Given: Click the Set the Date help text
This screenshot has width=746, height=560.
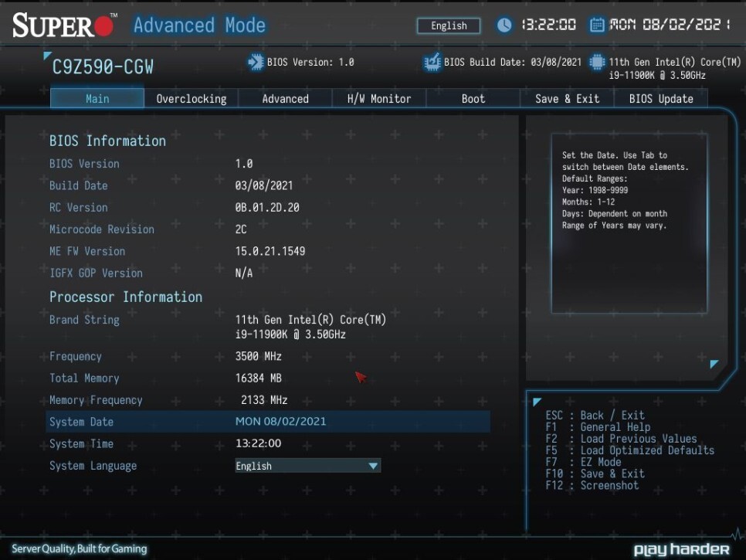Looking at the screenshot, I should tap(626, 190).
